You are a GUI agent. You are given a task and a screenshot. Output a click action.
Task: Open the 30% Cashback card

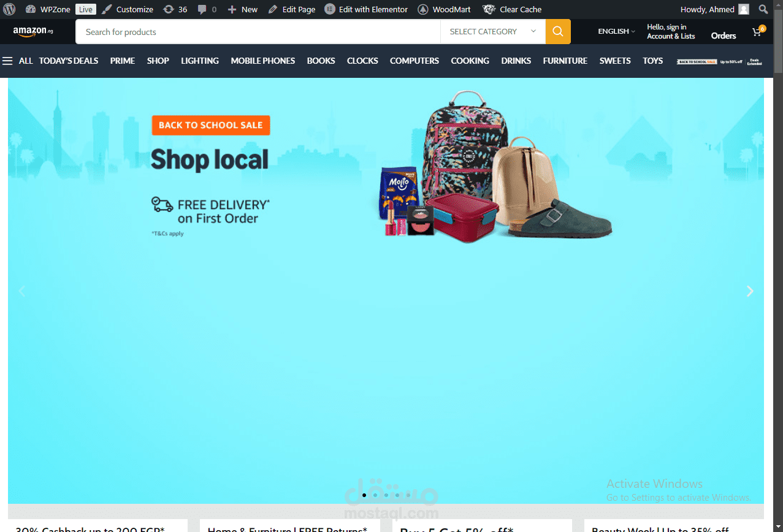coord(97,526)
